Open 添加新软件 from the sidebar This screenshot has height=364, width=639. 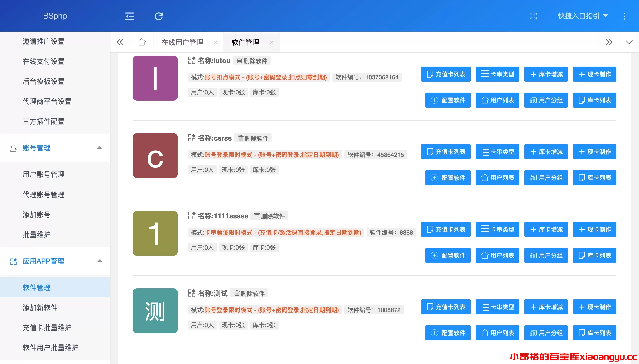(x=40, y=307)
